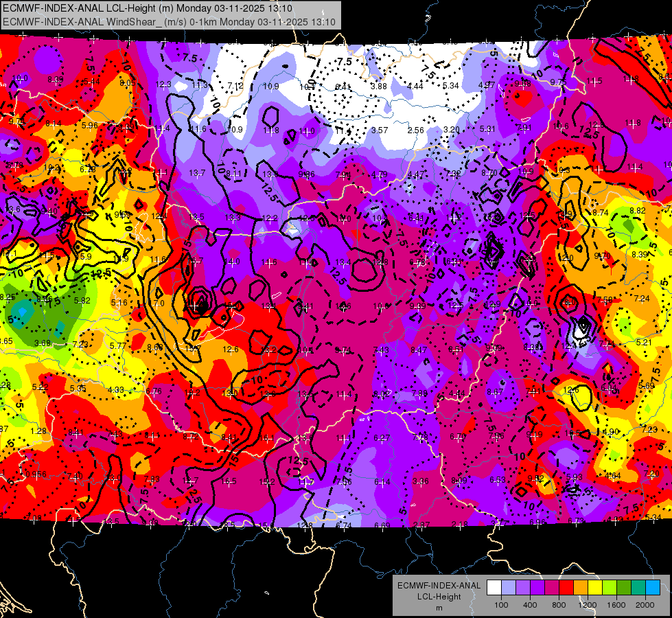Click the grid value '5.69'
The image size is (672, 618).
point(647,386)
